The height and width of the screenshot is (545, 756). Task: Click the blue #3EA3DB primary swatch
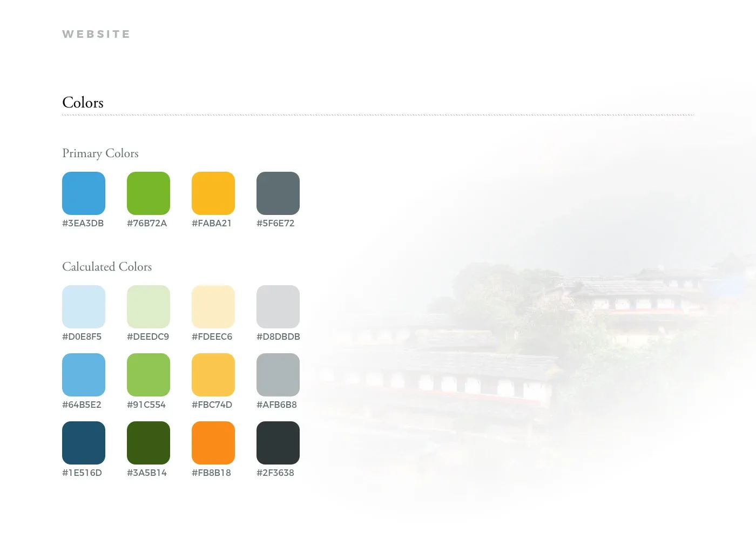[x=84, y=193]
